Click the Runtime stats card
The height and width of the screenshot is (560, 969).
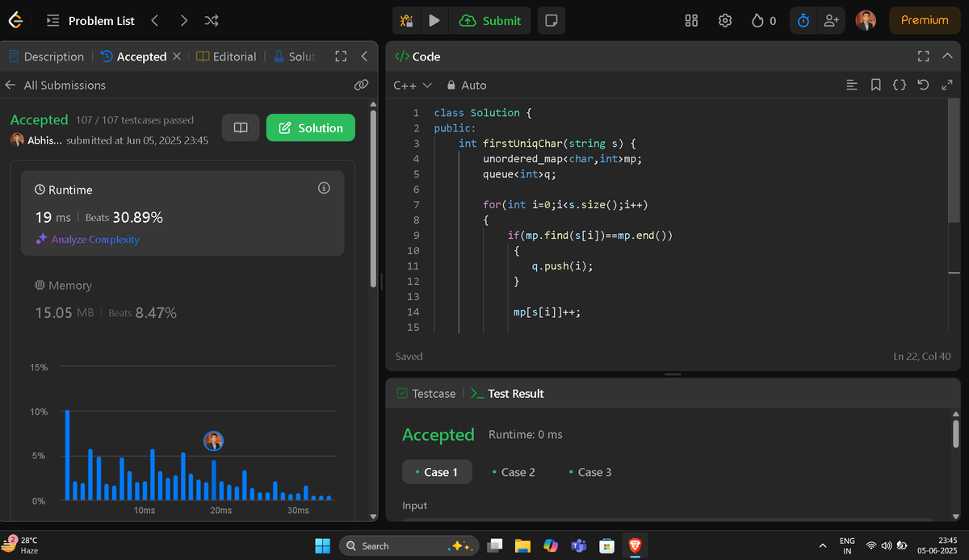coord(182,213)
